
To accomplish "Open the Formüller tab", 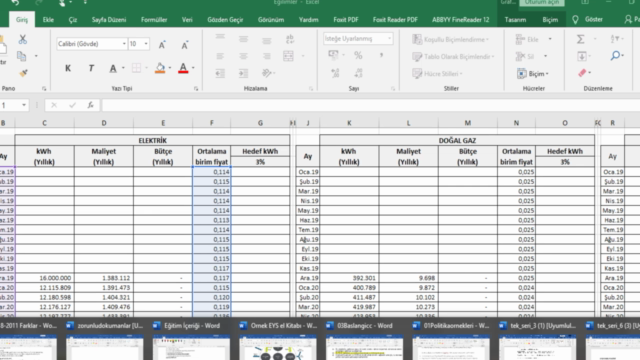I will pos(154,20).
